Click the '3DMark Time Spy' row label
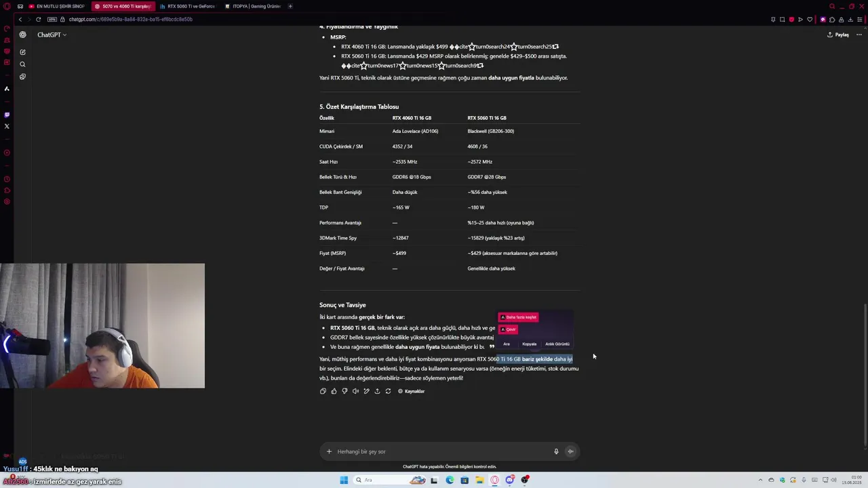 [x=338, y=238]
